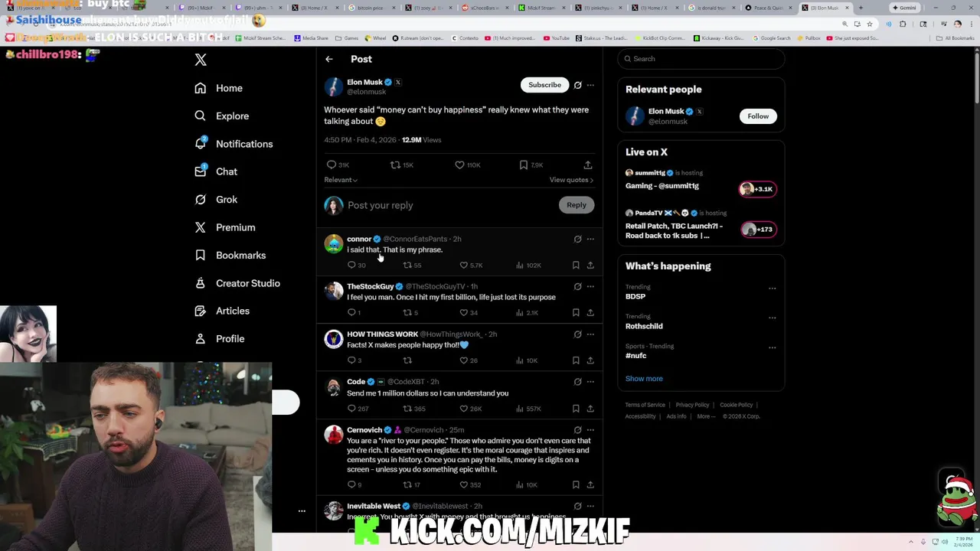Open All Bookmarks folder
The height and width of the screenshot is (551, 980).
955,37
